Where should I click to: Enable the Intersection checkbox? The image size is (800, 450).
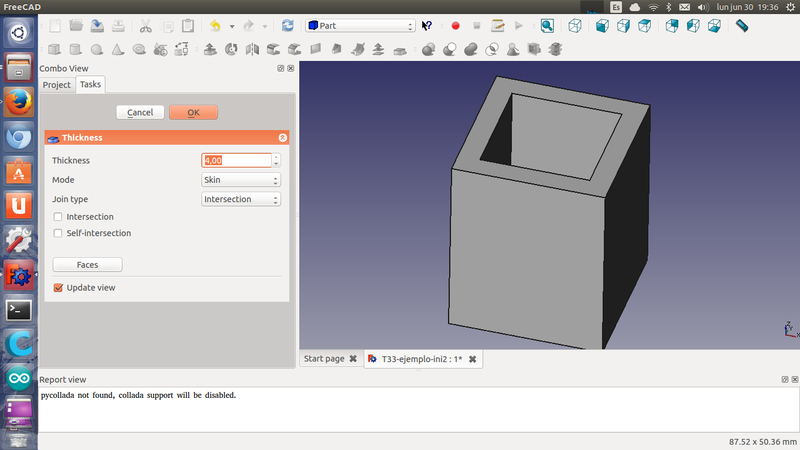click(x=58, y=216)
